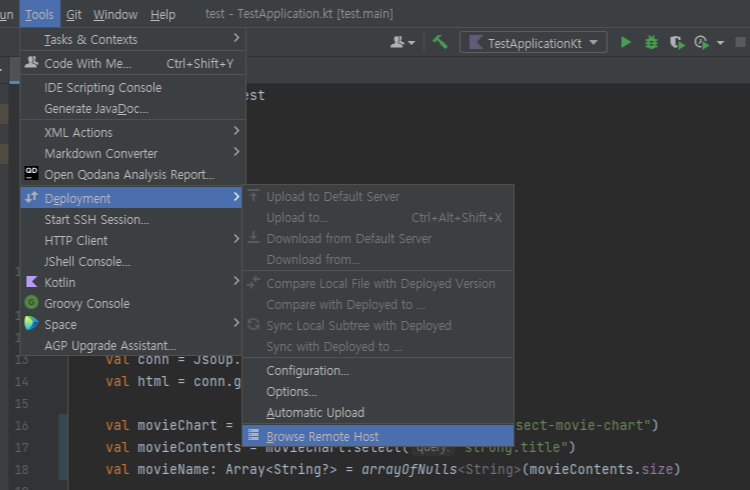Select Compare Local File with Deployed Version
This screenshot has height=490, width=750.
coord(378,283)
